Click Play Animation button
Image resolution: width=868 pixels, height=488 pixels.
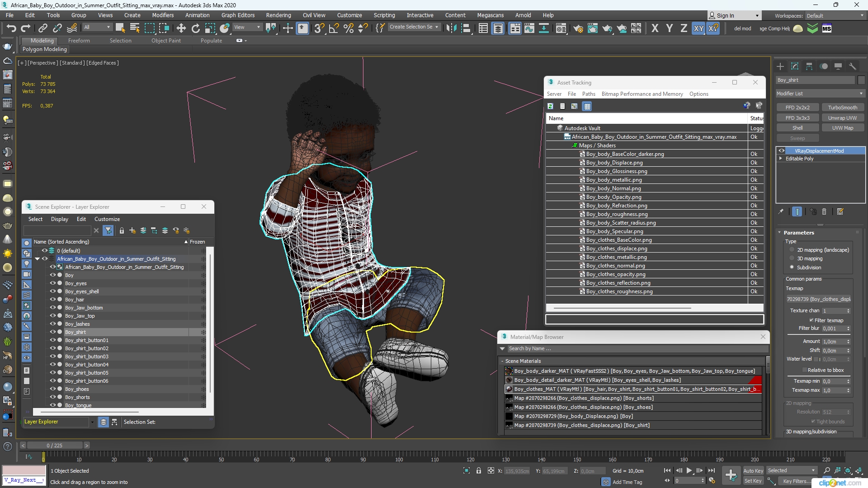pyautogui.click(x=689, y=470)
